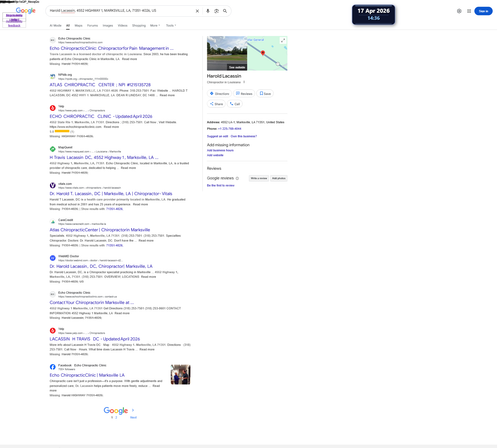The height and width of the screenshot is (448, 500).
Task: Click See outside on the street photo
Action: coord(237,67)
